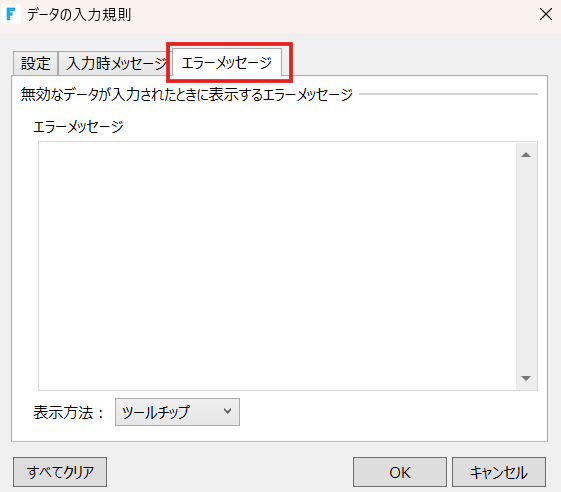Confirm with the OK button
Viewport: 561px width, 492px height.
[x=400, y=472]
